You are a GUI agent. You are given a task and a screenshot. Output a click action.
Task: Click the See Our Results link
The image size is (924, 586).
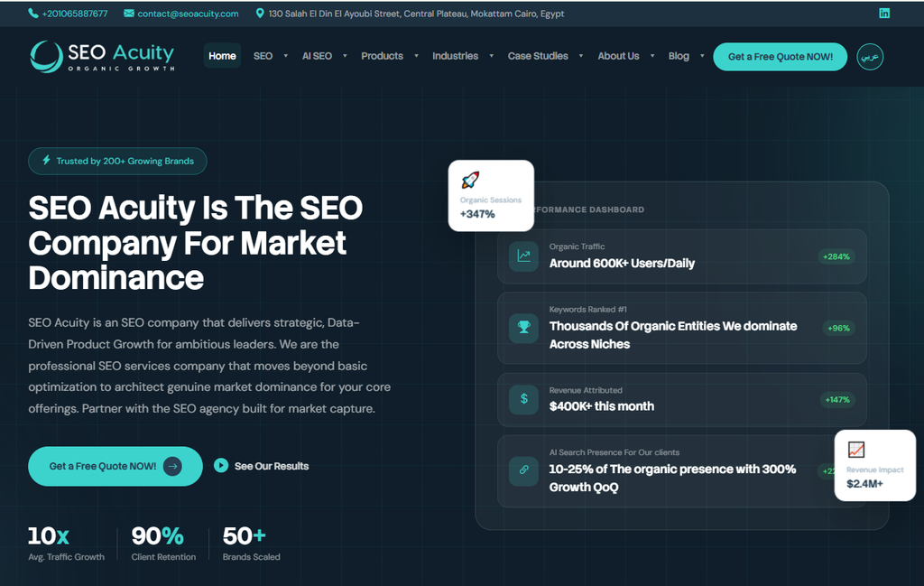272,466
